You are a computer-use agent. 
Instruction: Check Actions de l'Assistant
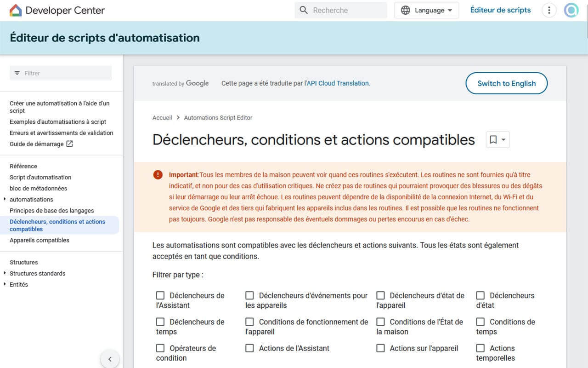249,348
